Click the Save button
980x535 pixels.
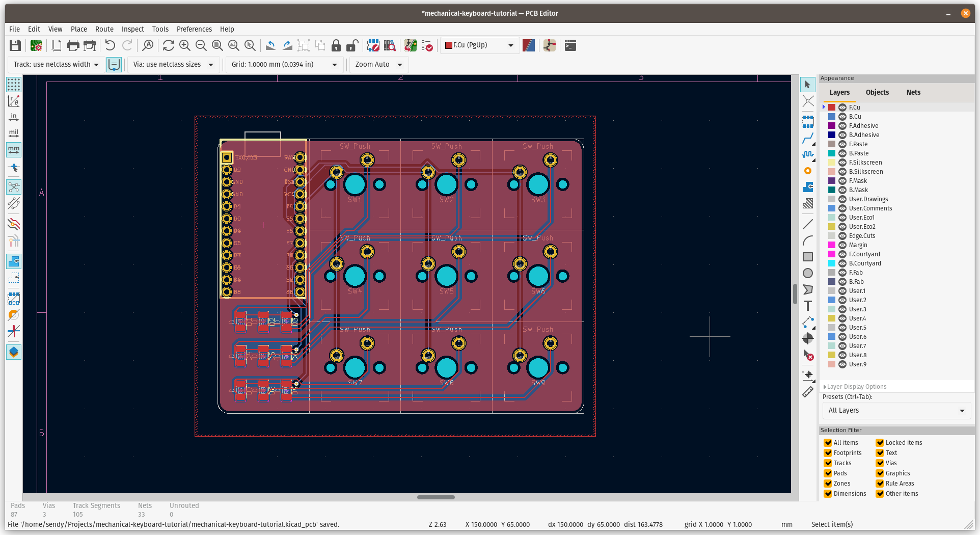click(x=15, y=45)
